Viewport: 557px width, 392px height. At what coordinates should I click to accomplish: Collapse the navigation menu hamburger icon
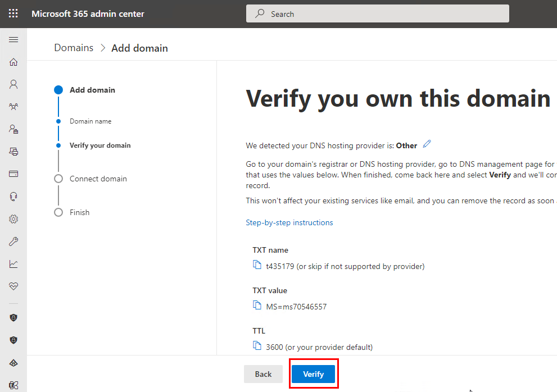click(x=13, y=39)
